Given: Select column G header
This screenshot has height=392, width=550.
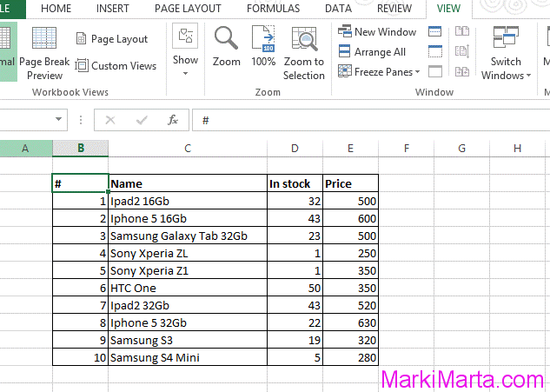Looking at the screenshot, I should point(461,148).
